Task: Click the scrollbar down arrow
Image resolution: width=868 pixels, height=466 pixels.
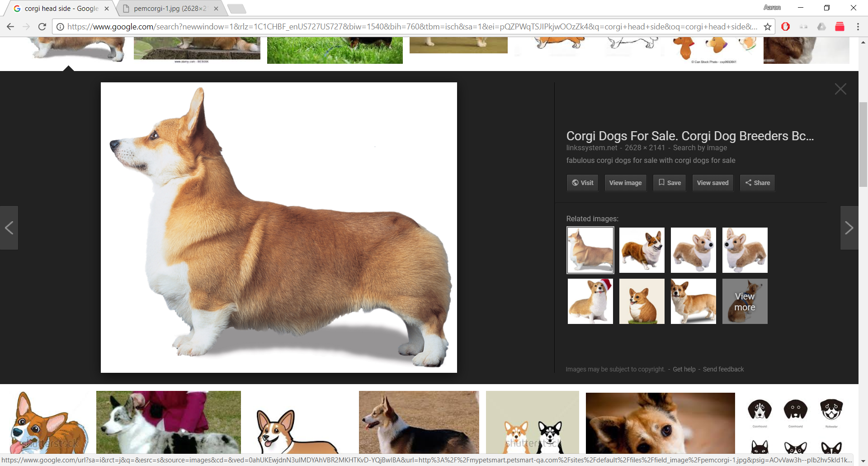Action: click(863, 461)
